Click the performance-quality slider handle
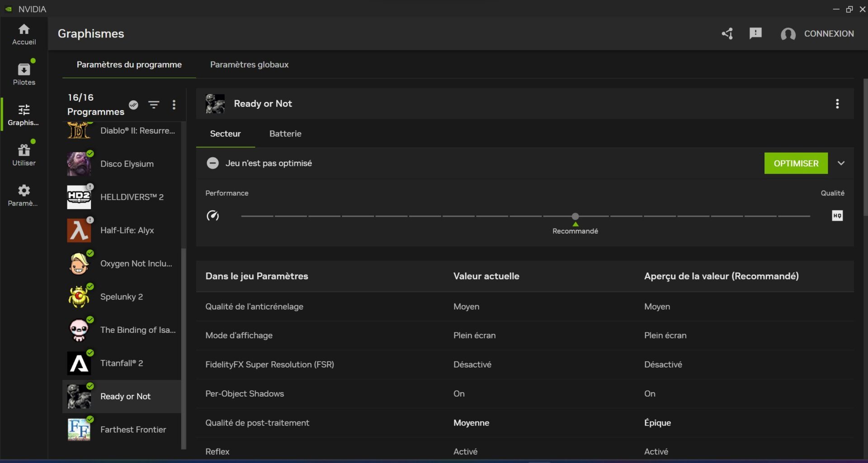 (x=575, y=216)
